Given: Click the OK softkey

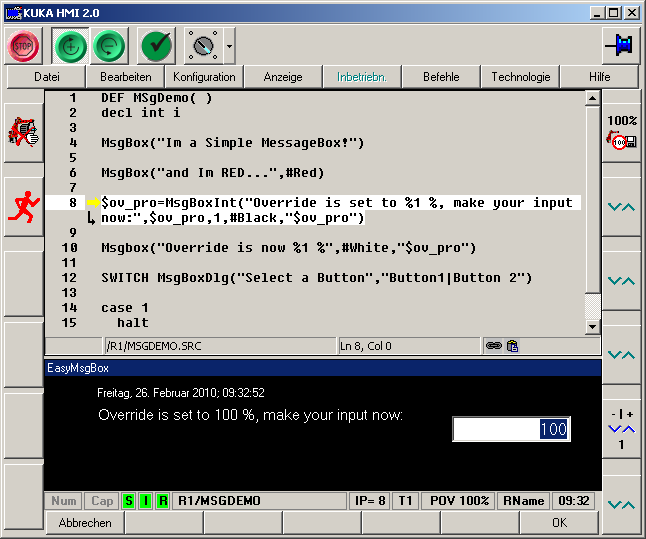Looking at the screenshot, I should (x=559, y=522).
